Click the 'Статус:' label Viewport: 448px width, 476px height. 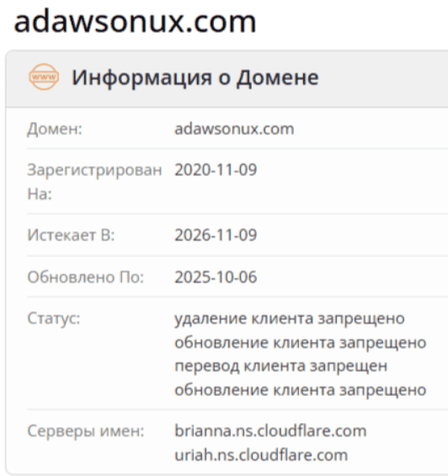pyautogui.click(x=54, y=318)
